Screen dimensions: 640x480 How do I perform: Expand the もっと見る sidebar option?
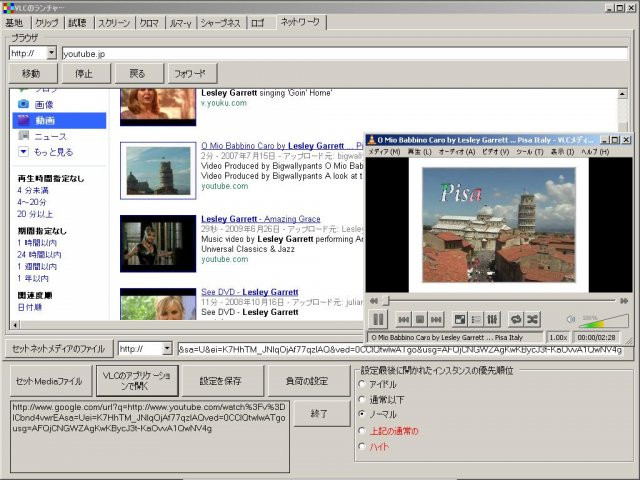point(45,152)
